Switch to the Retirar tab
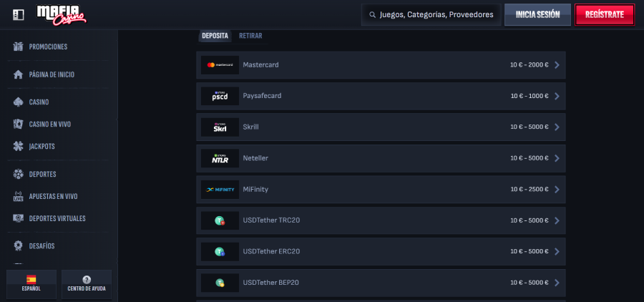This screenshot has width=644, height=302. pos(250,36)
